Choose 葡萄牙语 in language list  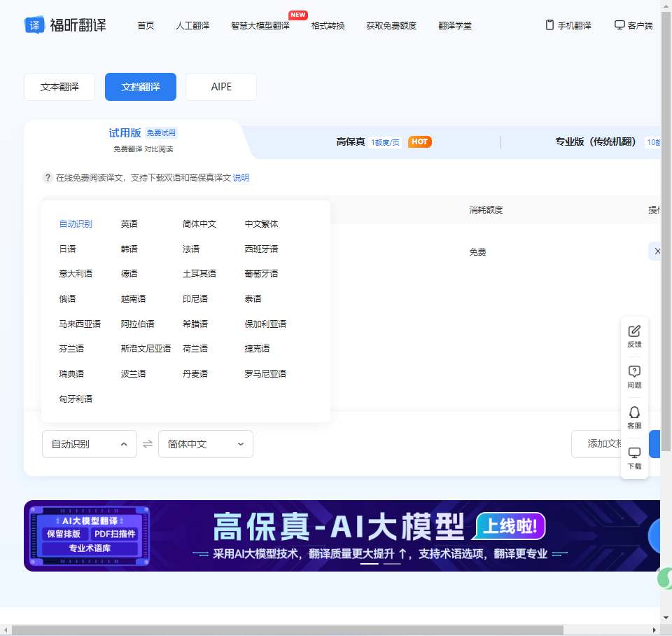(x=261, y=274)
